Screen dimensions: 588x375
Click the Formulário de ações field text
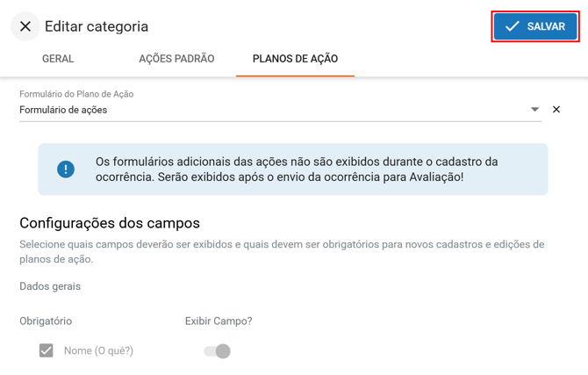click(63, 110)
